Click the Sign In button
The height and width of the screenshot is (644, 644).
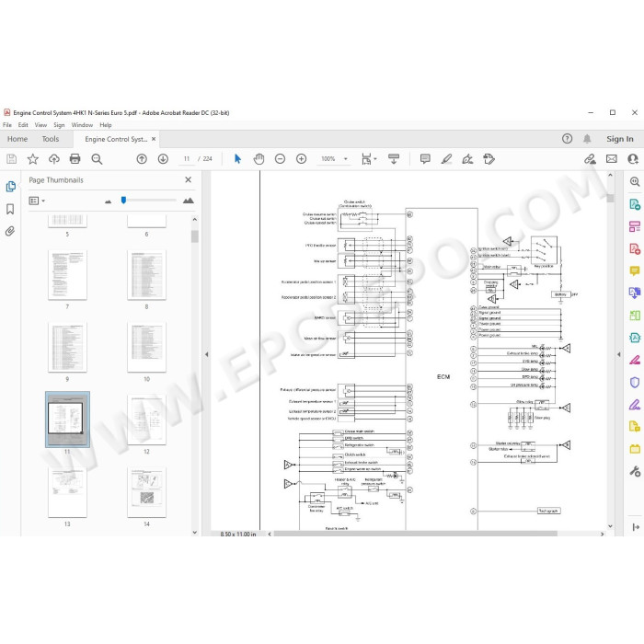click(620, 139)
